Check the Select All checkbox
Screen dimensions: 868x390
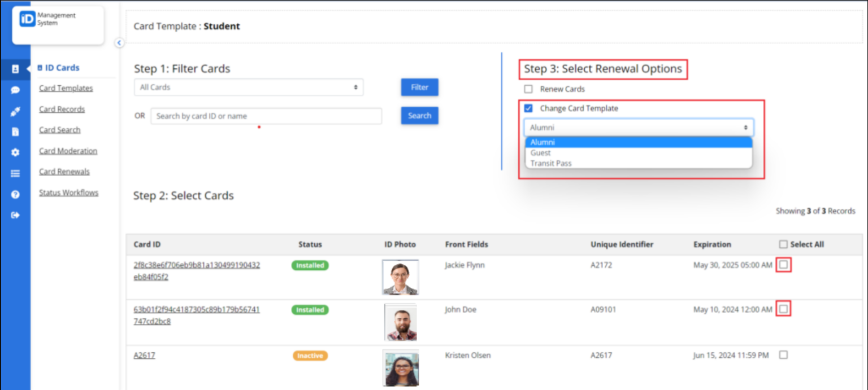tap(783, 244)
